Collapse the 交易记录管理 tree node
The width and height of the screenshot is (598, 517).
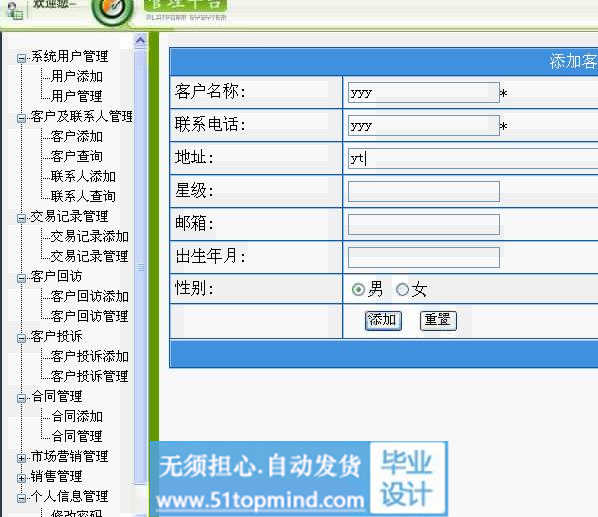tap(21, 218)
